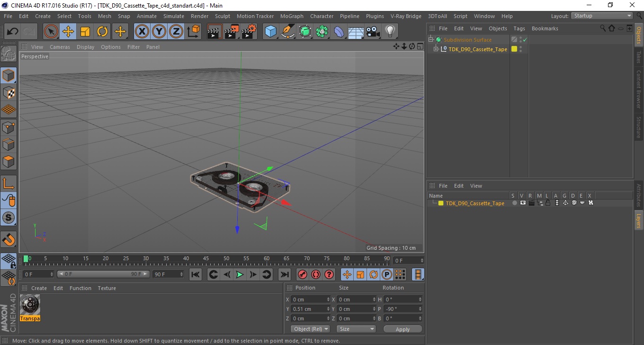Screen dimensions: 644x345
Task: Step the Rotation P value spinner
Action: tap(420, 309)
